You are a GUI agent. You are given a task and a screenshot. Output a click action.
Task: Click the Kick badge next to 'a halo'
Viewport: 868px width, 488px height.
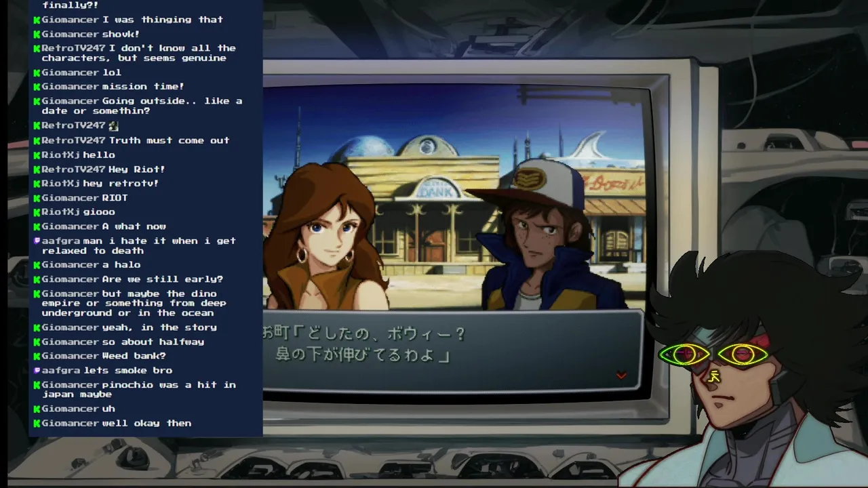pyautogui.click(x=37, y=266)
